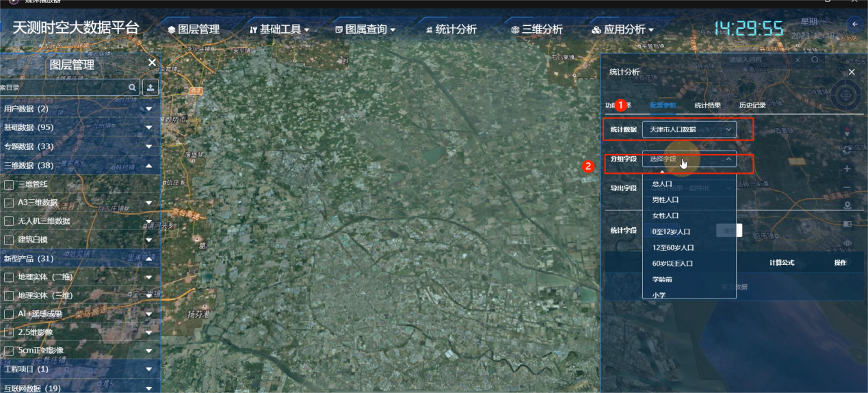Viewport: 868px width, 393px height.
Task: Zoom out with the minus map icon
Action: (847, 187)
